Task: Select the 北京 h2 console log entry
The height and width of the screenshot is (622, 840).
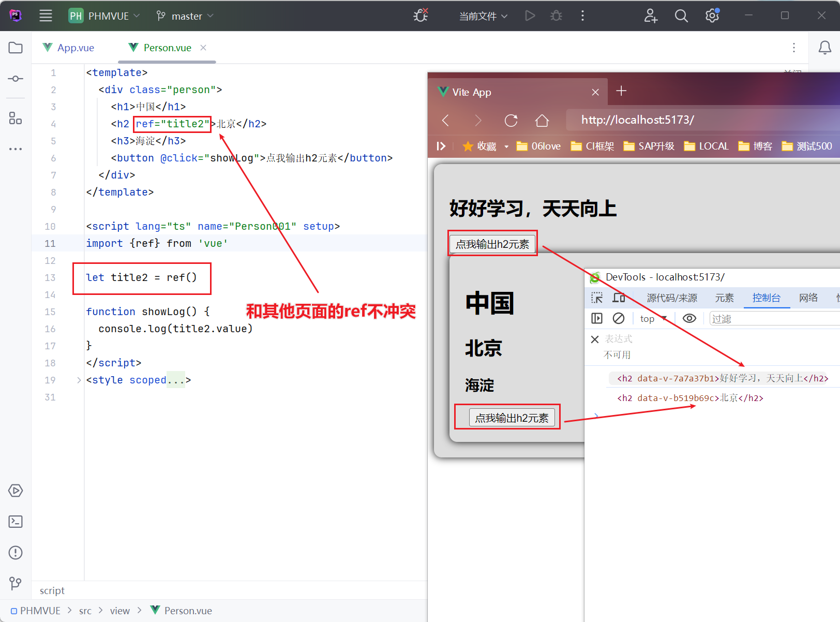Action: pos(690,398)
